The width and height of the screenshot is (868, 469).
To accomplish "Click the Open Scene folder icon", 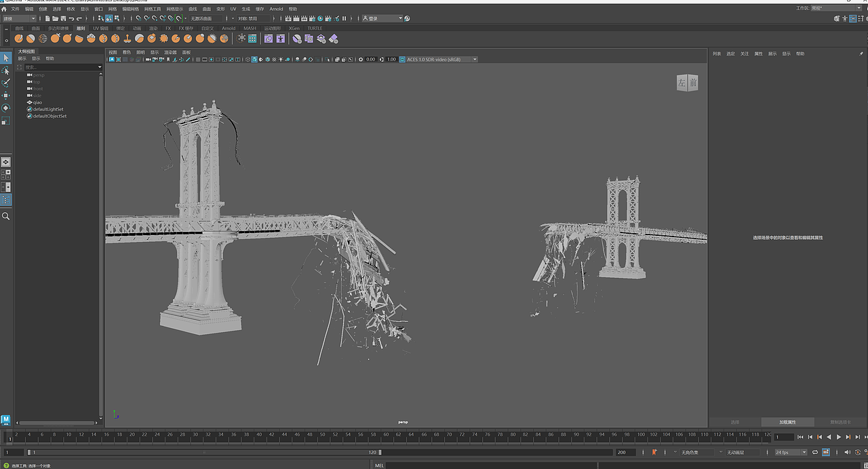I will 55,18.
